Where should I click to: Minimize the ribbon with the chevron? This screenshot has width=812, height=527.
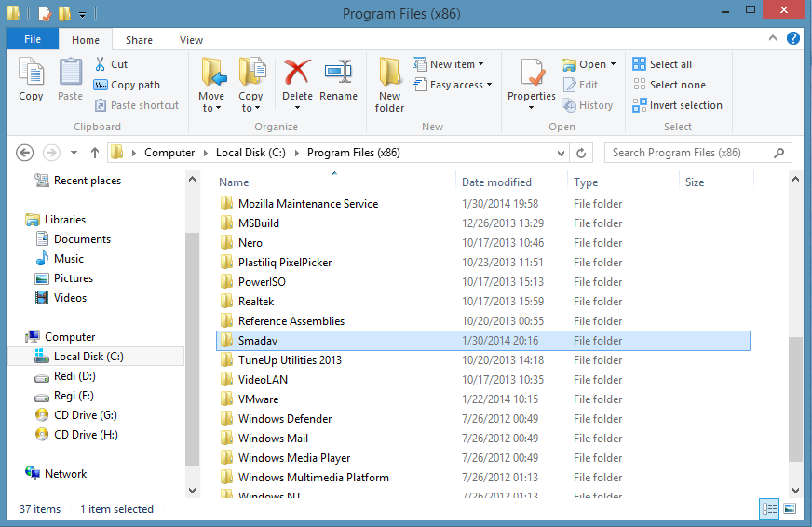tap(773, 38)
